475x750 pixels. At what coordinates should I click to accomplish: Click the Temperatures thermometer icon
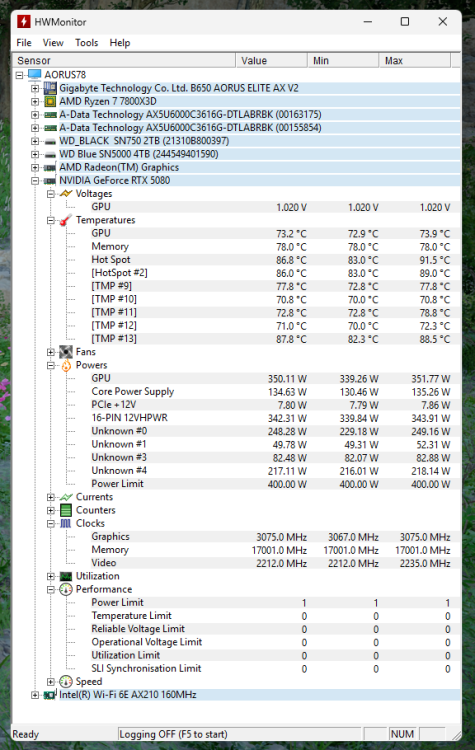pos(66,220)
